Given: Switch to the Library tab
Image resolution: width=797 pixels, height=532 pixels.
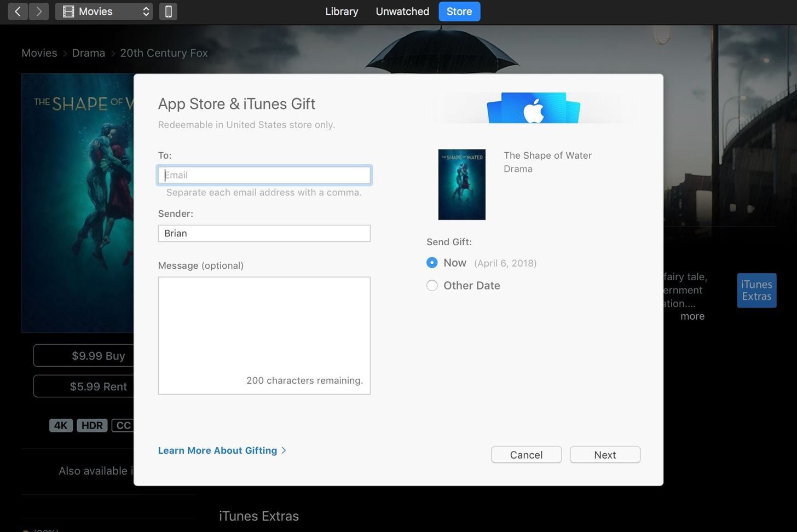Looking at the screenshot, I should [x=342, y=11].
